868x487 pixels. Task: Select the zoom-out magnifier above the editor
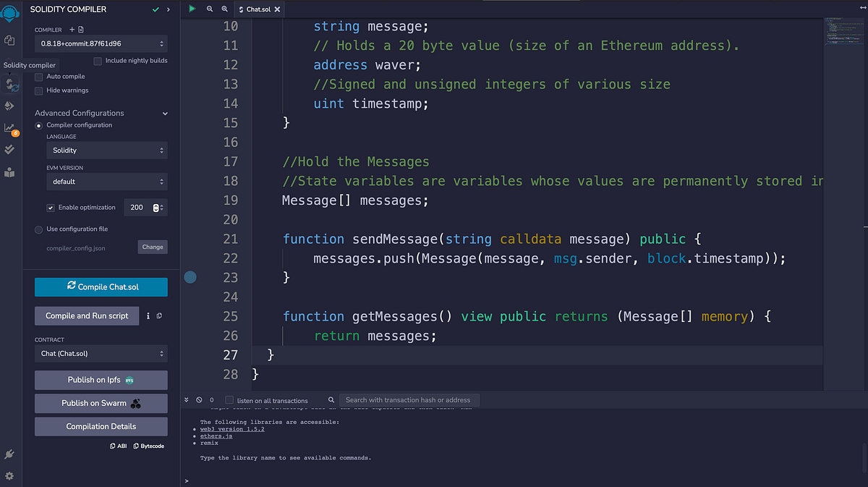(x=209, y=9)
